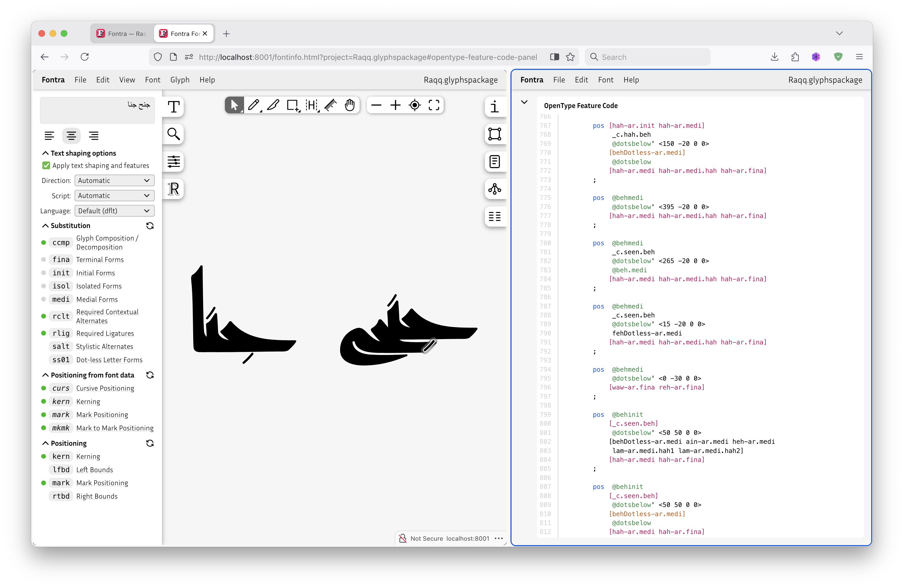Open the glyph search magnifier panel
The image size is (904, 588).
(174, 134)
